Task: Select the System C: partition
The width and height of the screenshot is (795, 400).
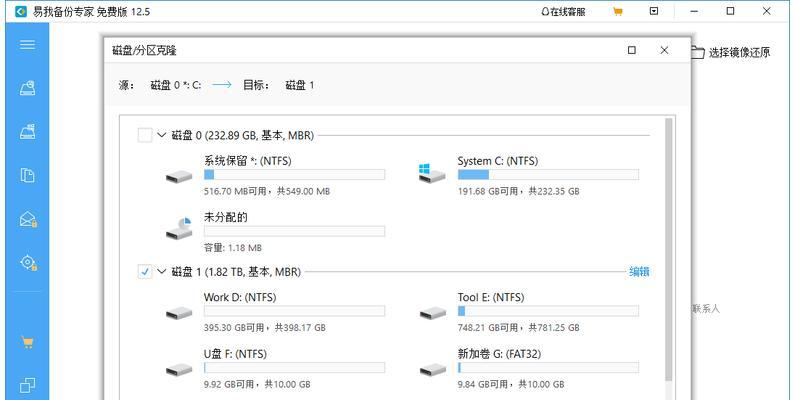Action: click(528, 176)
